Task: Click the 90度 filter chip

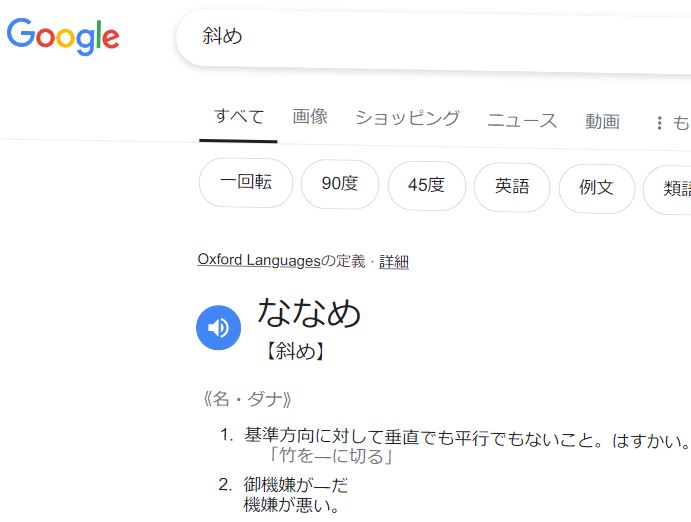Action: pyautogui.click(x=340, y=185)
